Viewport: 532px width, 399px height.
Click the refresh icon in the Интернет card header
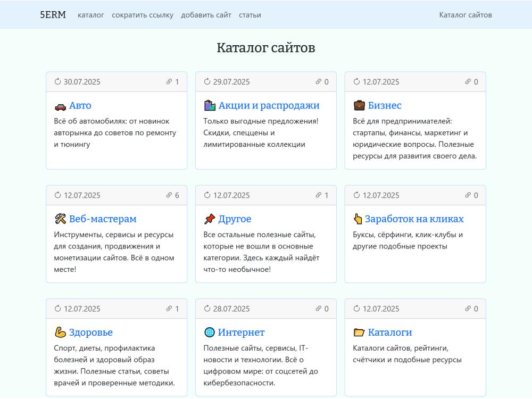coord(207,308)
